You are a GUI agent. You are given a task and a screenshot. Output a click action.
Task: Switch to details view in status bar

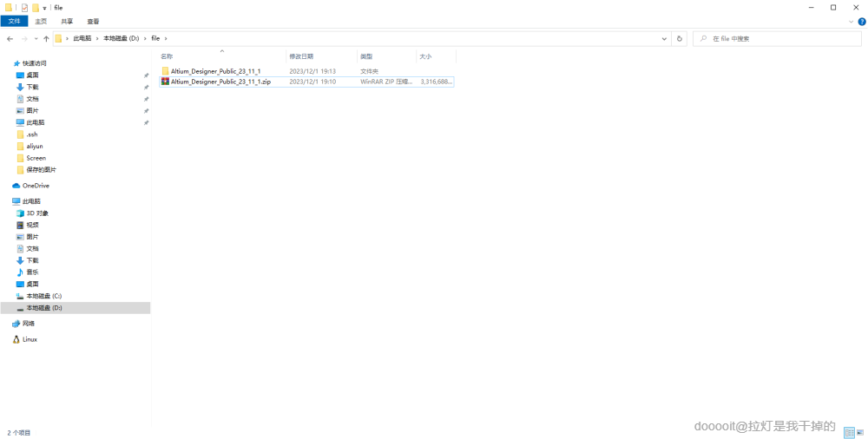849,433
